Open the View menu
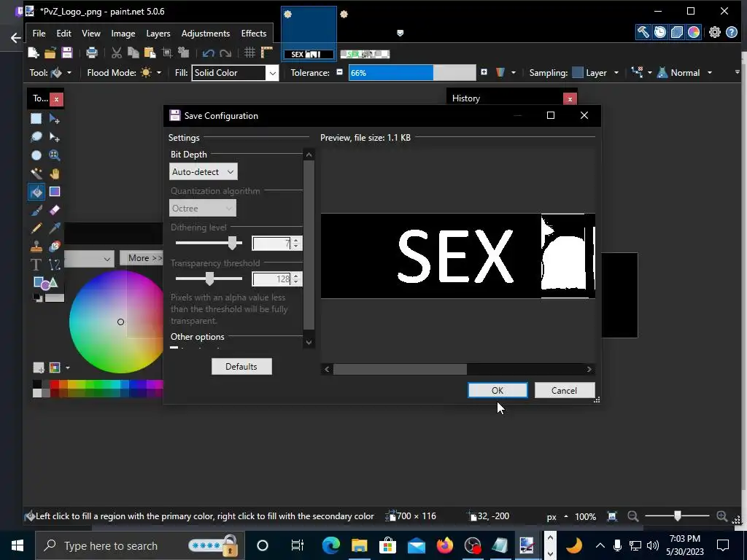This screenshot has height=560, width=747. 91,34
